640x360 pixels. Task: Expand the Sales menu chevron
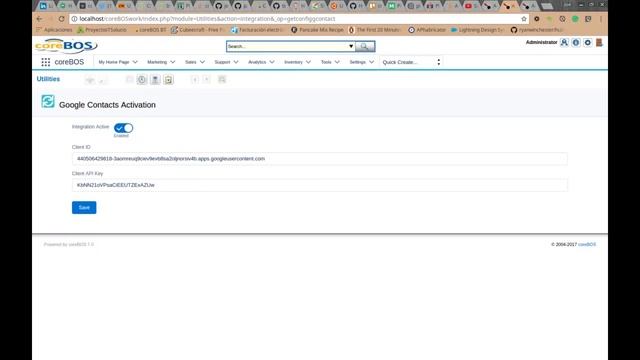click(202, 62)
